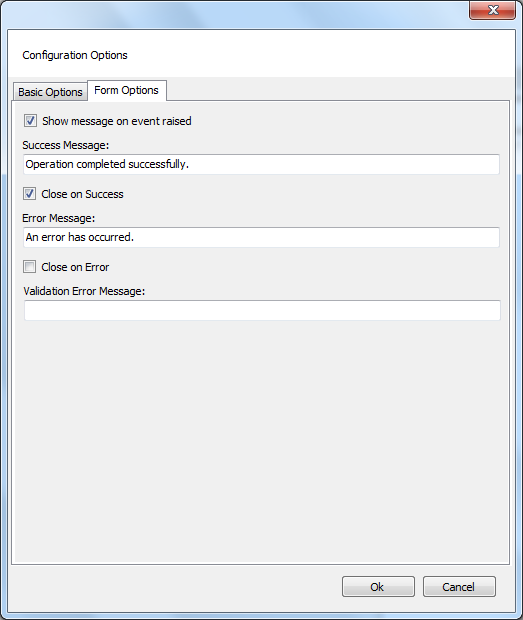Screen dimensions: 523x620
Task: Disable the Close on Success checkbox
Action: [x=30, y=194]
